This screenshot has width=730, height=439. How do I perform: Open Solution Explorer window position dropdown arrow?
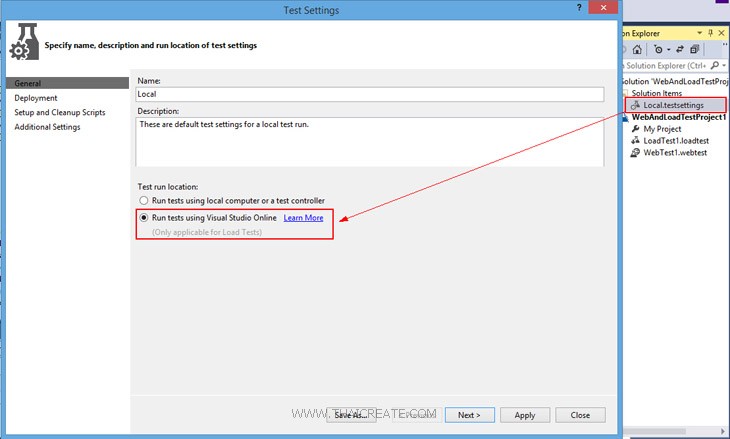(699, 33)
